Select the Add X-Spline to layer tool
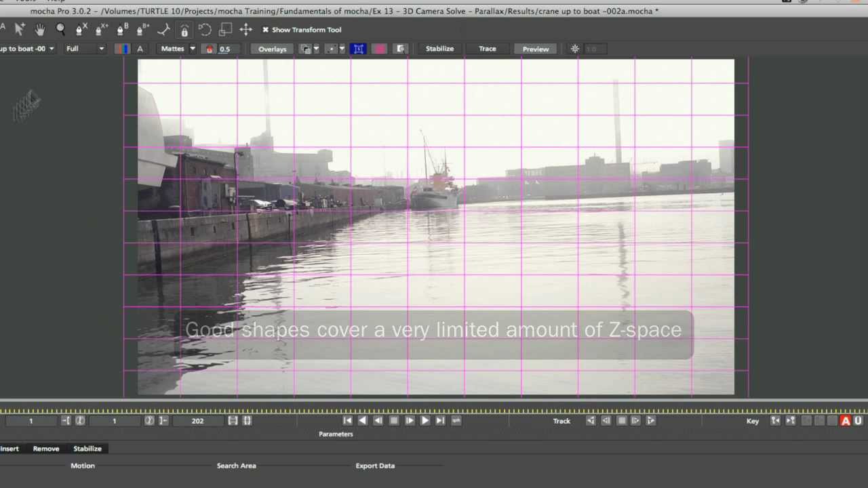868x488 pixels. pos(102,29)
